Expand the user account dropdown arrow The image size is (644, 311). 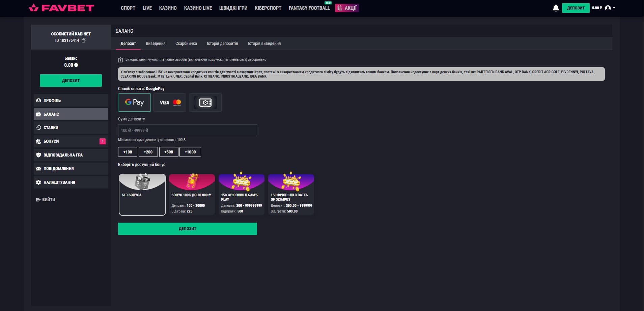(614, 8)
